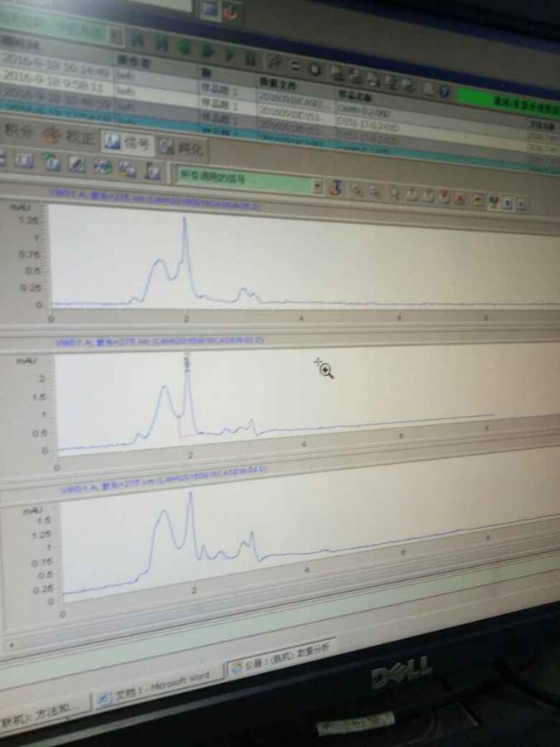Screen dimensions: 560x747
Task: Click the help question-mark icon in top toolbar
Action: (445, 91)
